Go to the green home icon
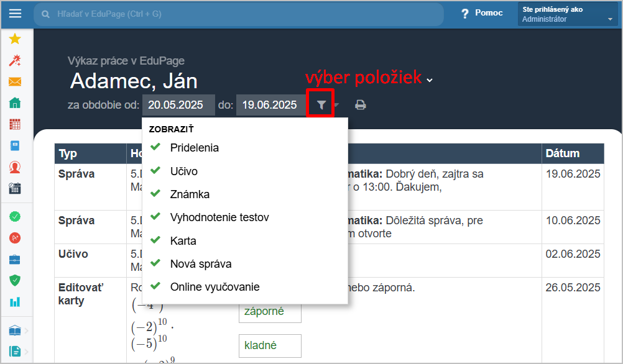 pos(15,103)
